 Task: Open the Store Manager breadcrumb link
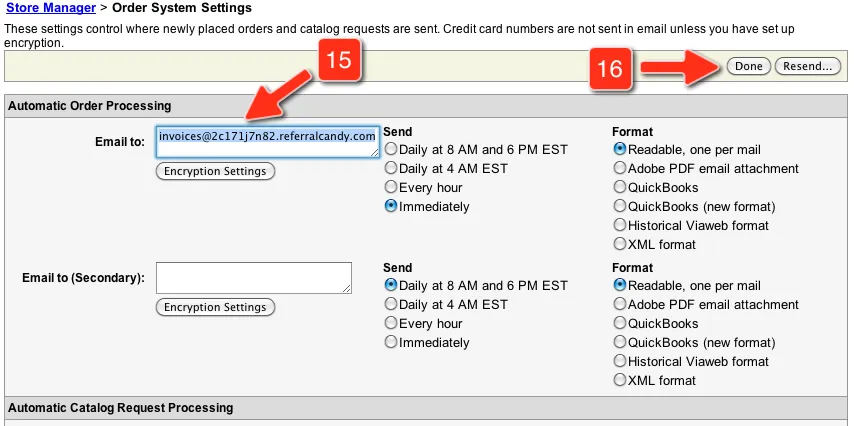[x=51, y=8]
